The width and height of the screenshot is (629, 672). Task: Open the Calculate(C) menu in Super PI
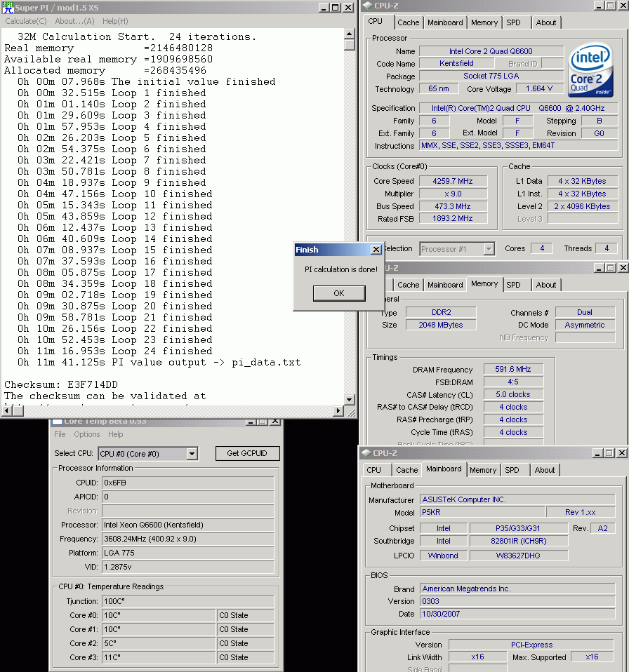pyautogui.click(x=26, y=21)
